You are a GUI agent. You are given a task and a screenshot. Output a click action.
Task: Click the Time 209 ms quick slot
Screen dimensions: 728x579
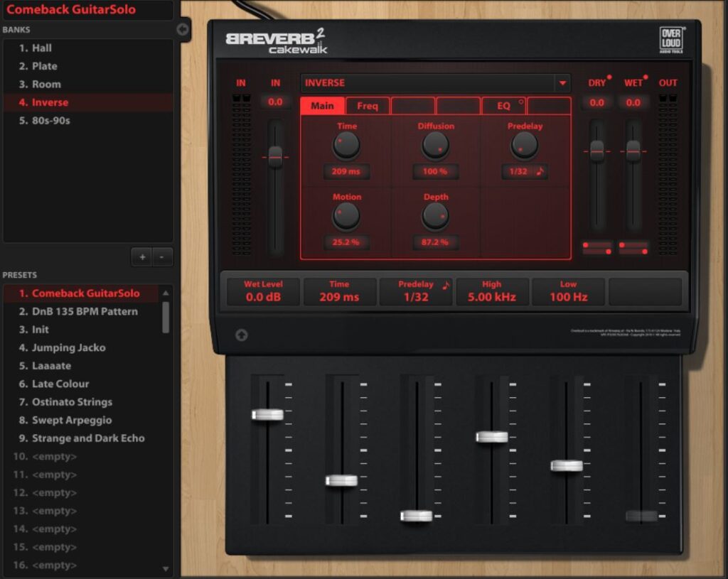pos(339,291)
